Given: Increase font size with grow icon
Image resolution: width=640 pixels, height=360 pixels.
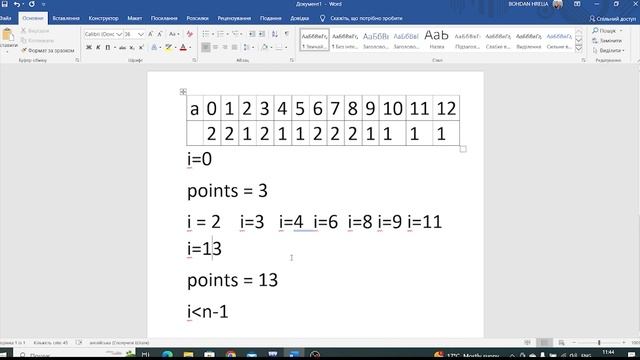Looking at the screenshot, I should [x=151, y=34].
